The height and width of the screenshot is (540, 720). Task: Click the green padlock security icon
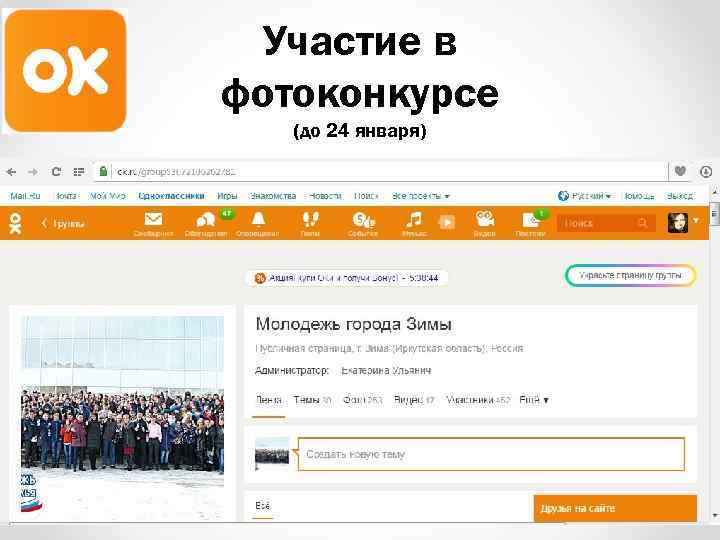tap(103, 171)
